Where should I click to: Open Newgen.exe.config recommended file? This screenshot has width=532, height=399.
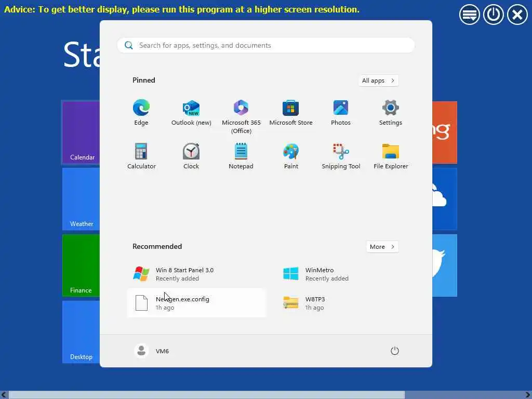pos(196,303)
